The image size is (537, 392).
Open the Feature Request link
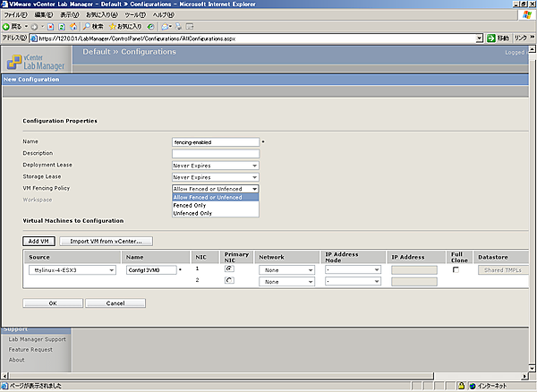point(30,350)
